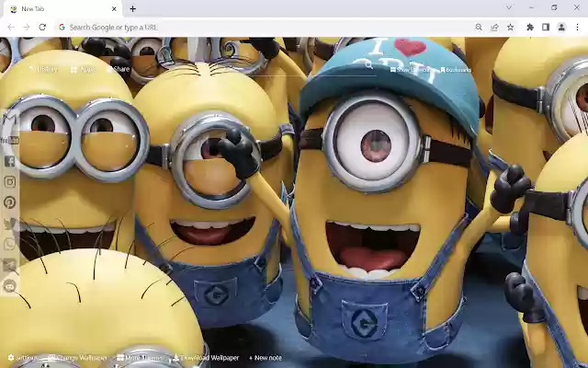Add a new note
Image resolution: width=588 pixels, height=368 pixels.
[266, 358]
